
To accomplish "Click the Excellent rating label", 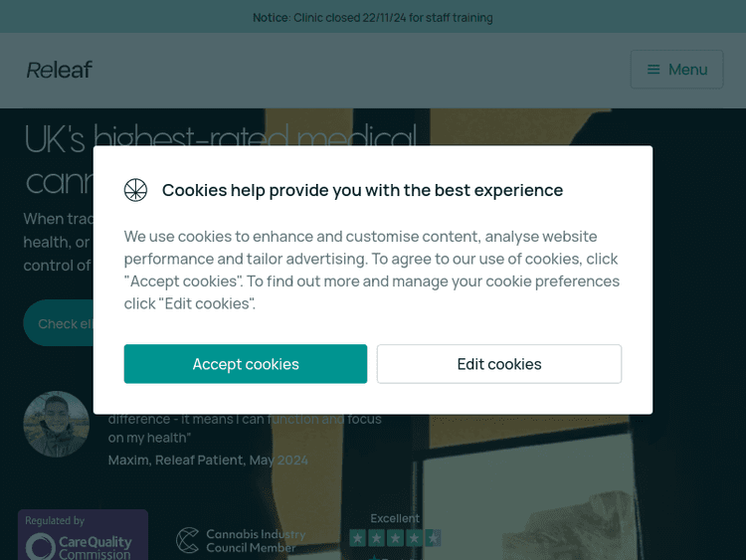I will pos(395,518).
